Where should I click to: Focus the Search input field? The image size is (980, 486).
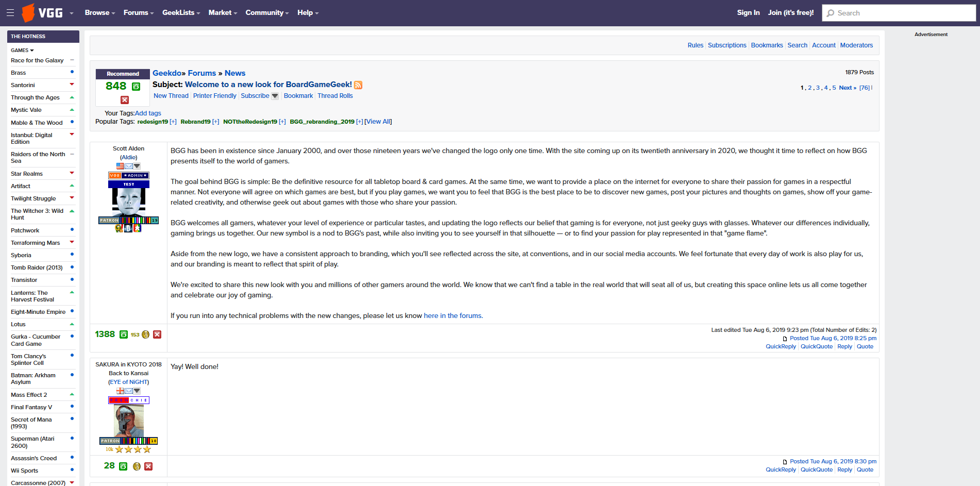click(899, 13)
